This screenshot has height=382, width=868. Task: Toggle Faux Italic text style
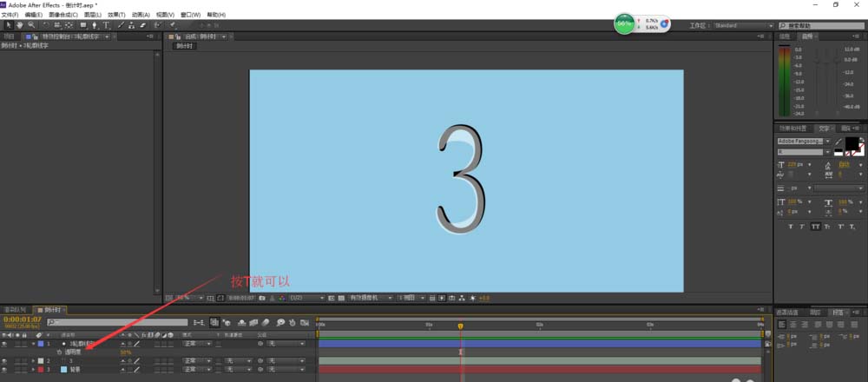coord(803,227)
